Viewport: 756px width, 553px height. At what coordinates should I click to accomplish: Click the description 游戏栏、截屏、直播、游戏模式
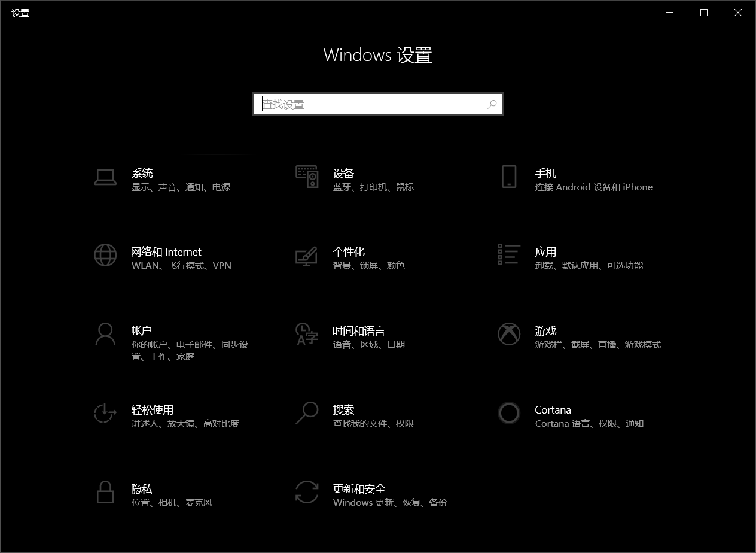[x=598, y=345]
